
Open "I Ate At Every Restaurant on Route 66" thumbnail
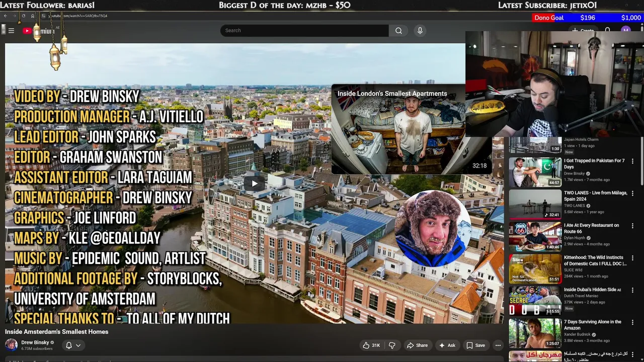535,236
